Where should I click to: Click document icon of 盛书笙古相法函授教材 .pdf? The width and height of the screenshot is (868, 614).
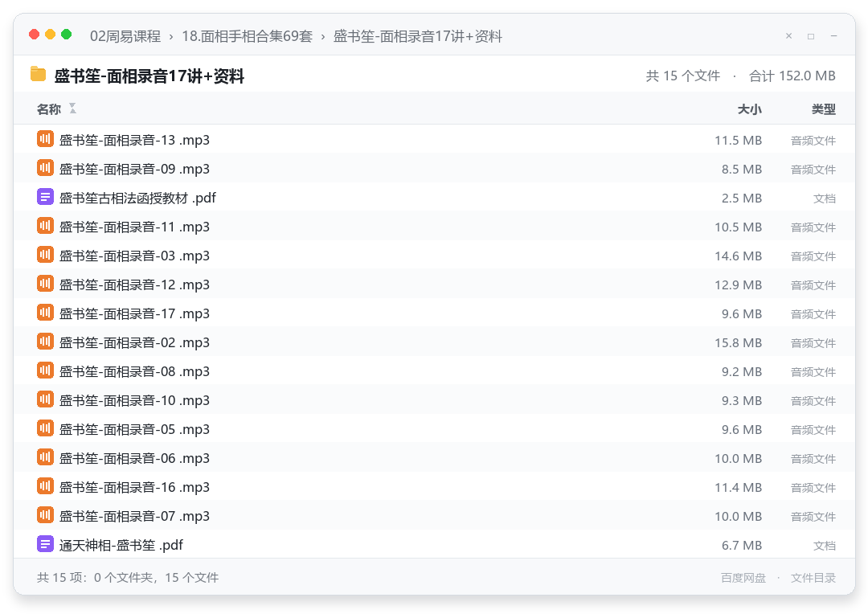tap(45, 197)
